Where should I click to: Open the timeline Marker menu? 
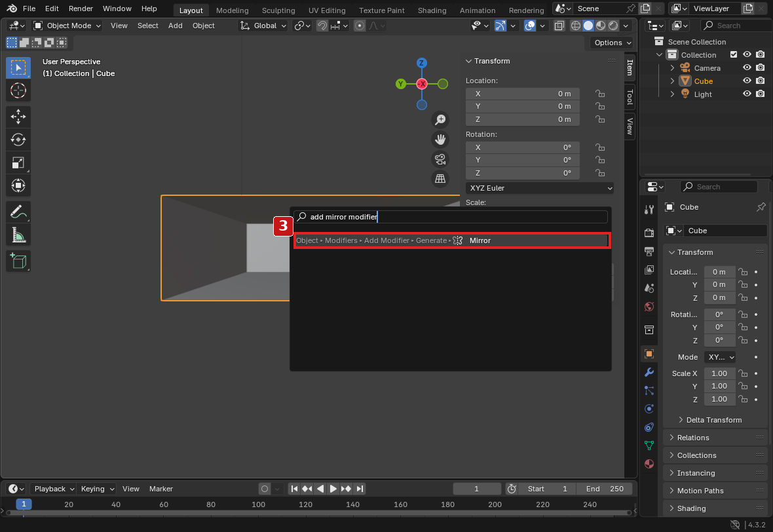click(160, 489)
